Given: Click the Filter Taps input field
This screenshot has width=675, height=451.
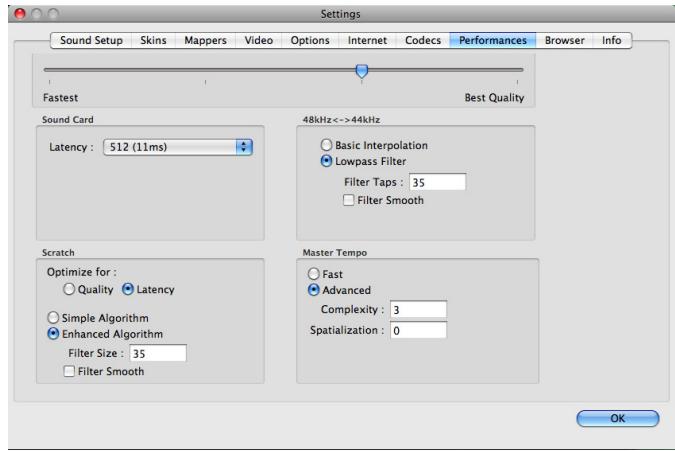Looking at the screenshot, I should coord(437,182).
